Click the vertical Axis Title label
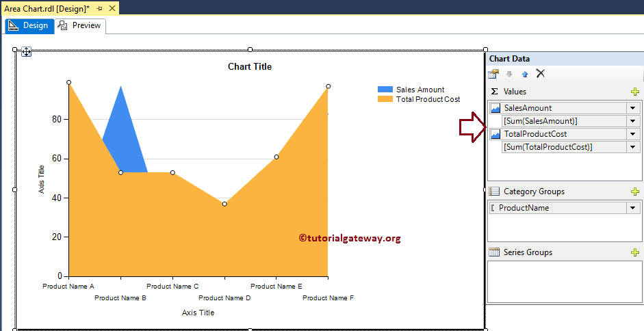 coord(42,179)
